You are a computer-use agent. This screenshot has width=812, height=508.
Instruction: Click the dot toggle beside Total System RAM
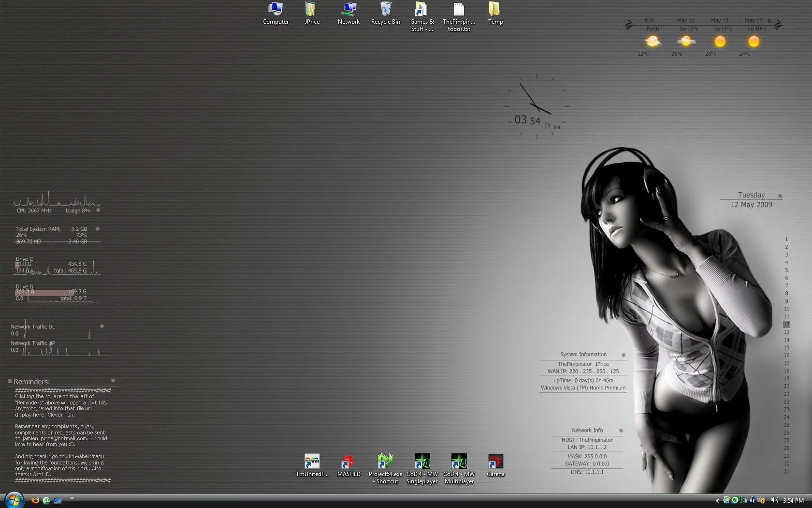tap(98, 229)
